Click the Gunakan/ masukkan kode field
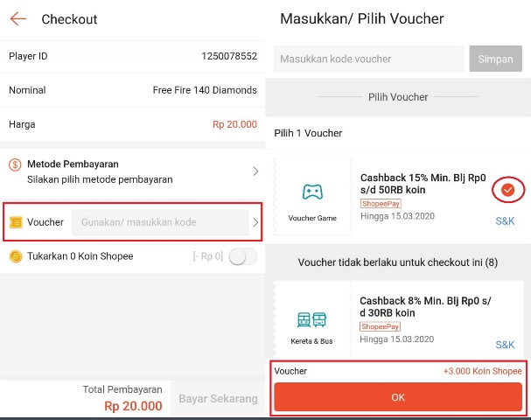Image resolution: width=531 pixels, height=420 pixels. (160, 222)
